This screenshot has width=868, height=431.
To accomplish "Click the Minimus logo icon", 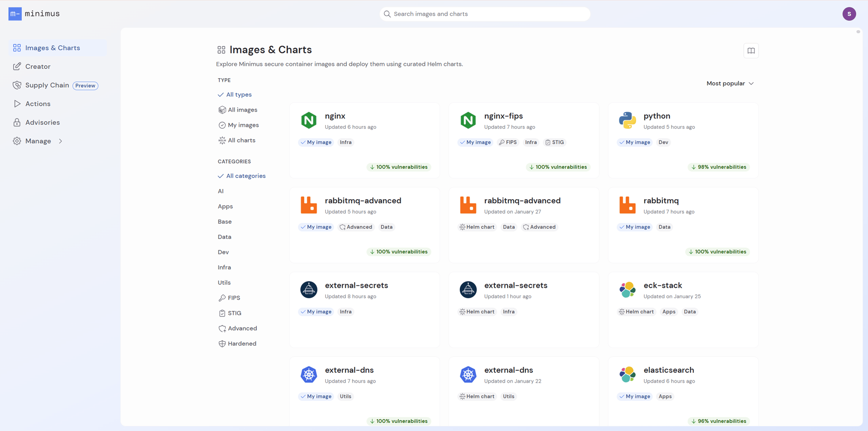I will point(15,14).
